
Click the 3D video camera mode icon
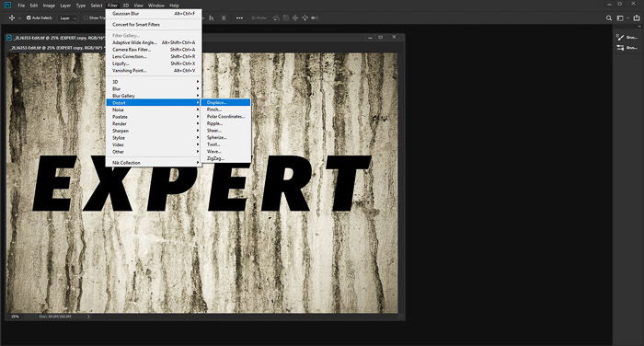click(315, 18)
